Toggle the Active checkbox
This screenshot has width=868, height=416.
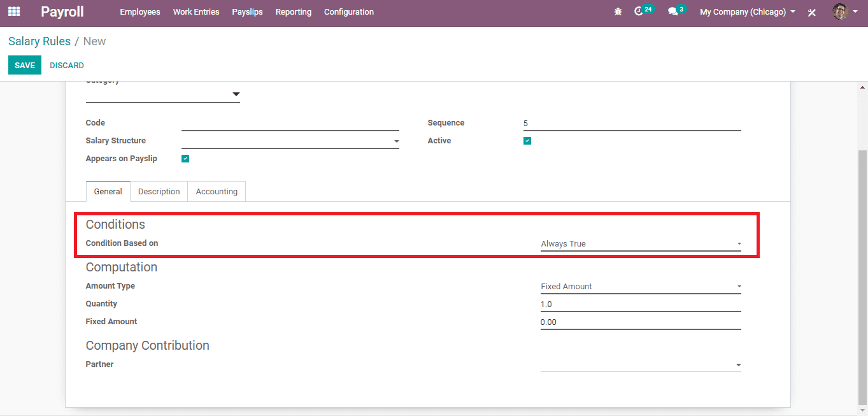pyautogui.click(x=527, y=141)
